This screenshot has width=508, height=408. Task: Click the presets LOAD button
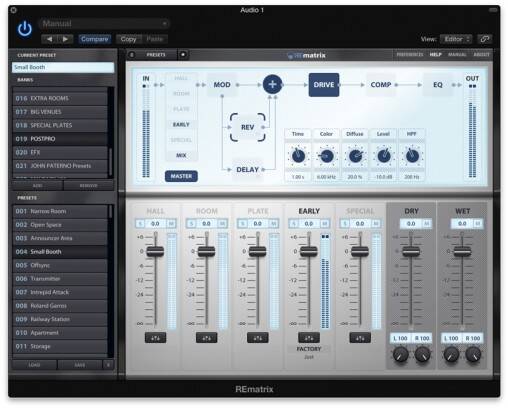[x=34, y=365]
